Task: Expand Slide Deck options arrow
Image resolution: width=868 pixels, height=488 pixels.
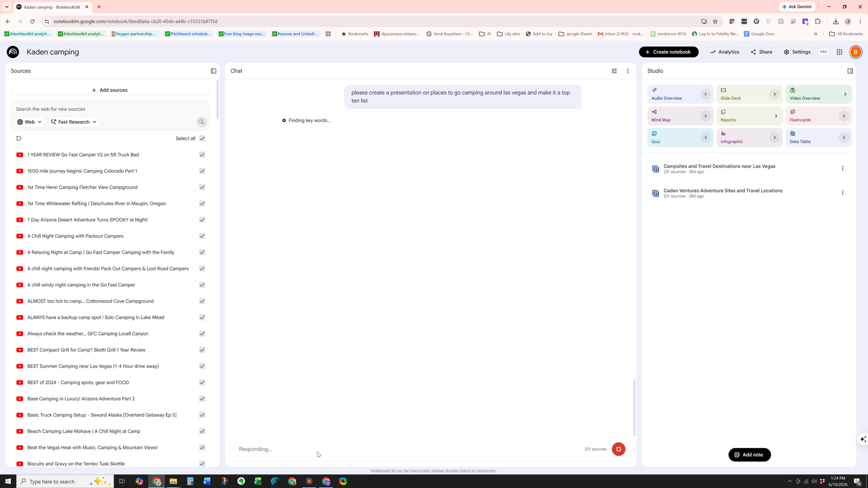Action: click(x=775, y=94)
